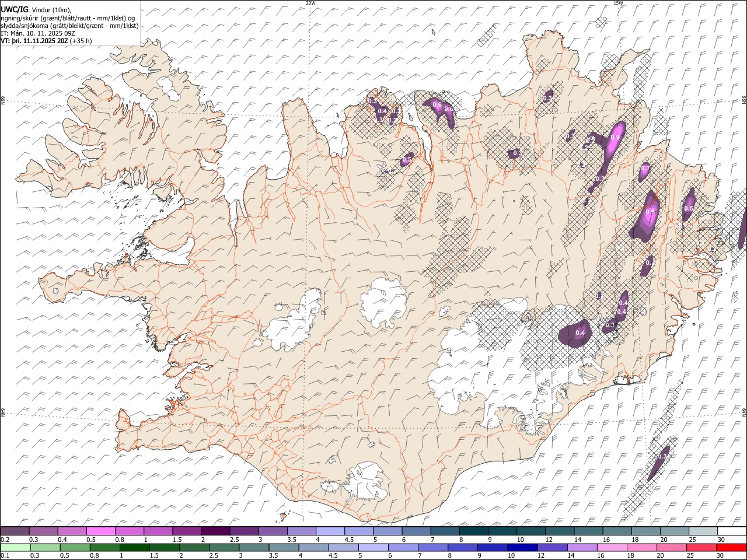This screenshot has height=560, width=747.
Task: Click the 'slydda/snjókoma' legend description line
Action: [69, 26]
